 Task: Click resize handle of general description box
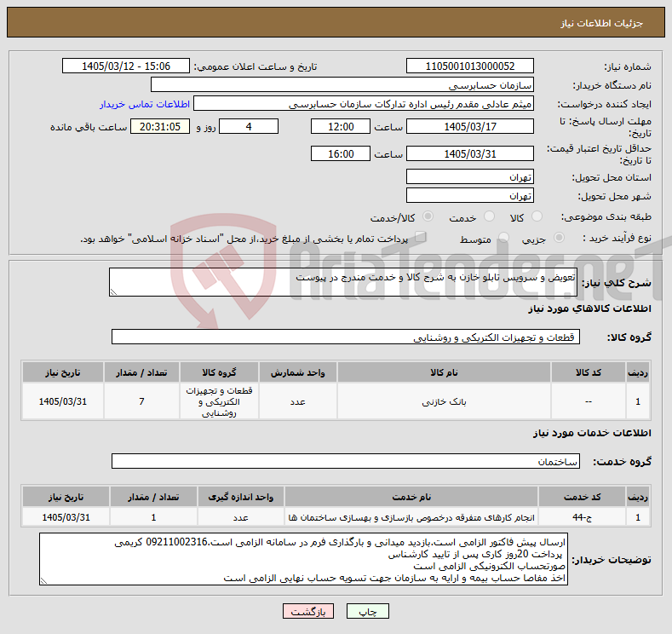113,292
